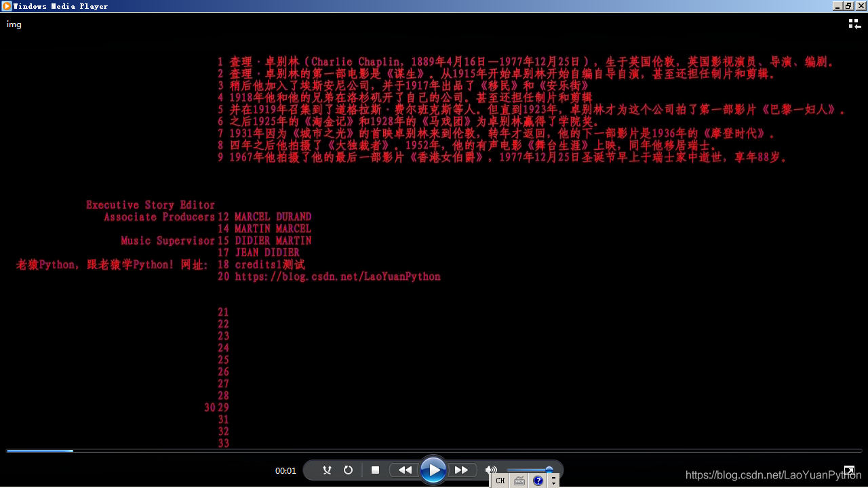Skip to the previous track
The image size is (868, 488).
(x=405, y=470)
